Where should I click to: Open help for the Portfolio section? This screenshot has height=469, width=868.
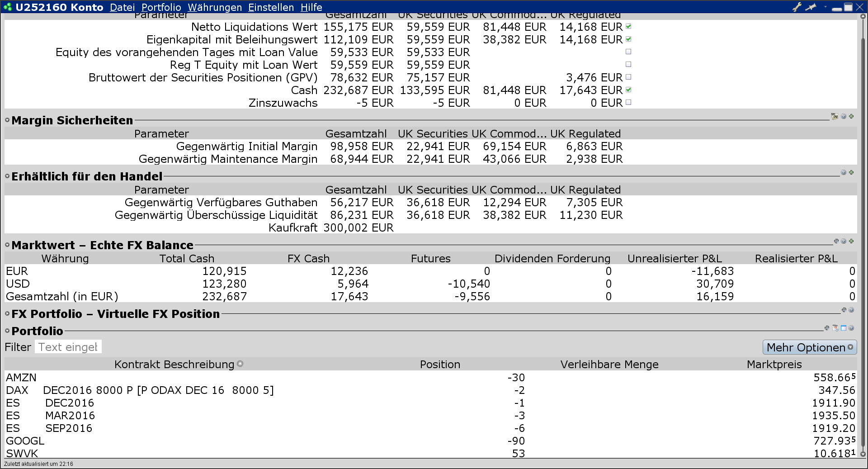point(851,328)
